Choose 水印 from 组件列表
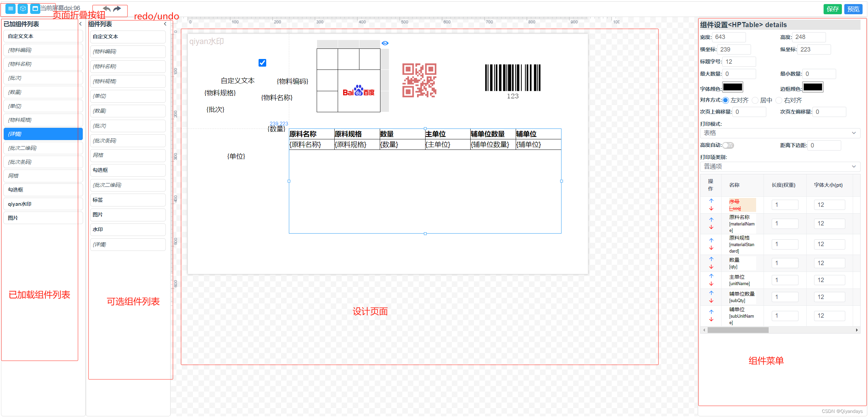 click(x=128, y=230)
